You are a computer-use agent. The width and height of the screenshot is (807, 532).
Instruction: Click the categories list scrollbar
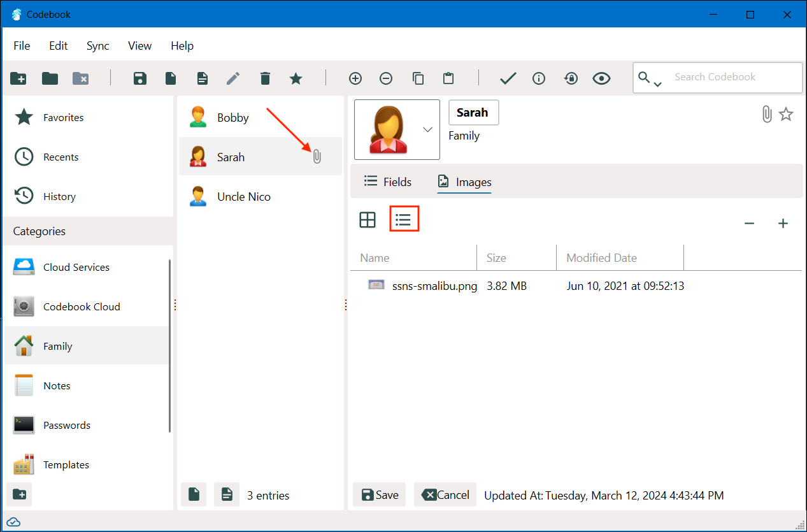(x=169, y=346)
